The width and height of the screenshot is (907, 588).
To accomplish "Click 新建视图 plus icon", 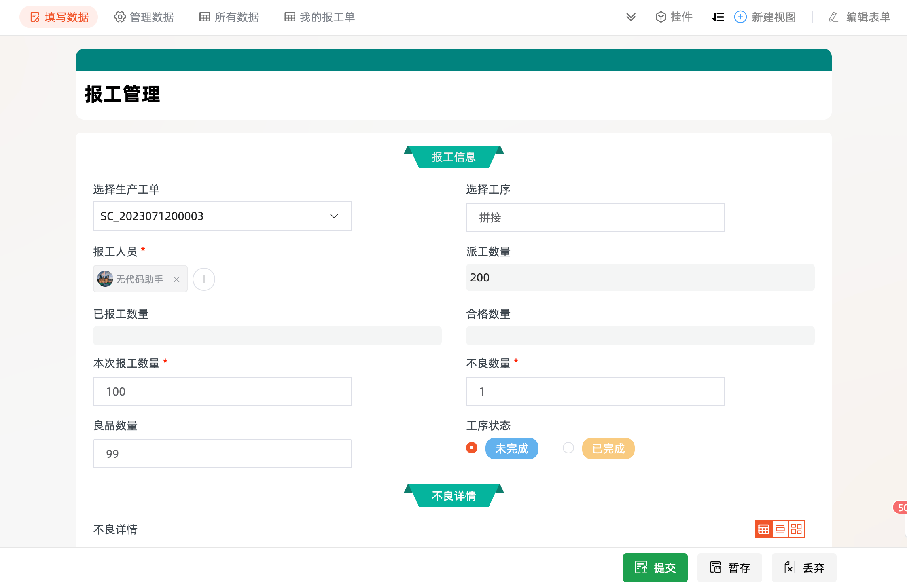I will [740, 17].
